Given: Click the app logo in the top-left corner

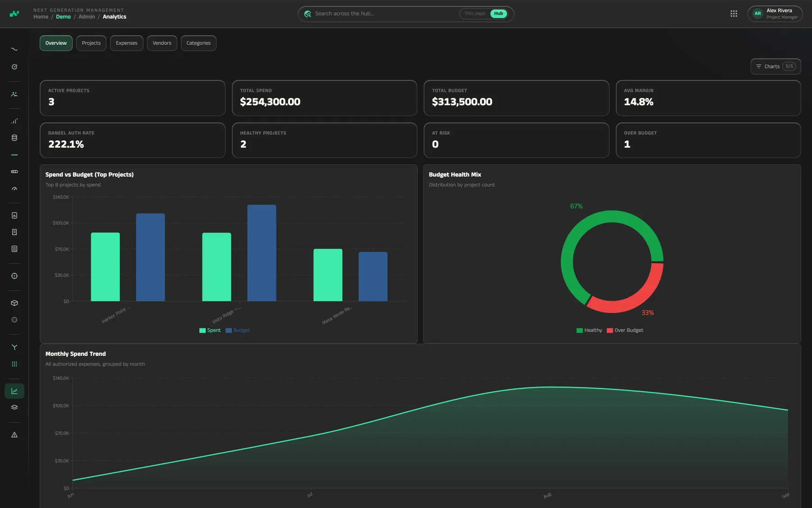Looking at the screenshot, I should tap(14, 14).
